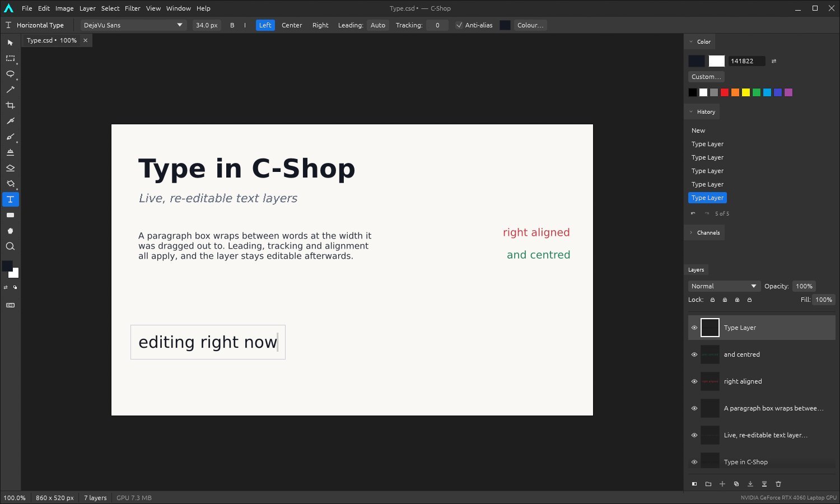The image size is (840, 504).
Task: Hide the 'and centred' layer
Action: [694, 354]
